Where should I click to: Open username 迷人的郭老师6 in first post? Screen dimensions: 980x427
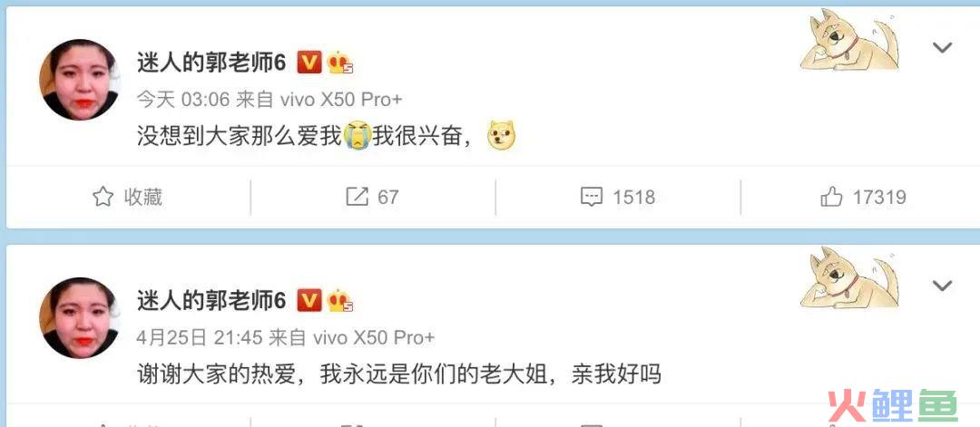[x=211, y=63]
